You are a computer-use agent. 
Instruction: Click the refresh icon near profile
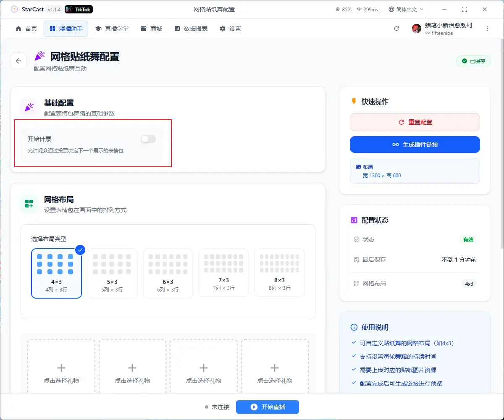point(396,29)
